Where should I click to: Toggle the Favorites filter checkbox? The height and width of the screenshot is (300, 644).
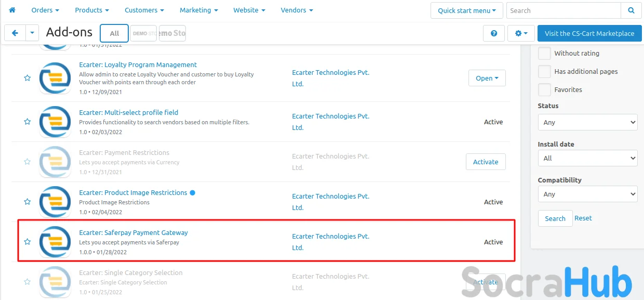544,90
